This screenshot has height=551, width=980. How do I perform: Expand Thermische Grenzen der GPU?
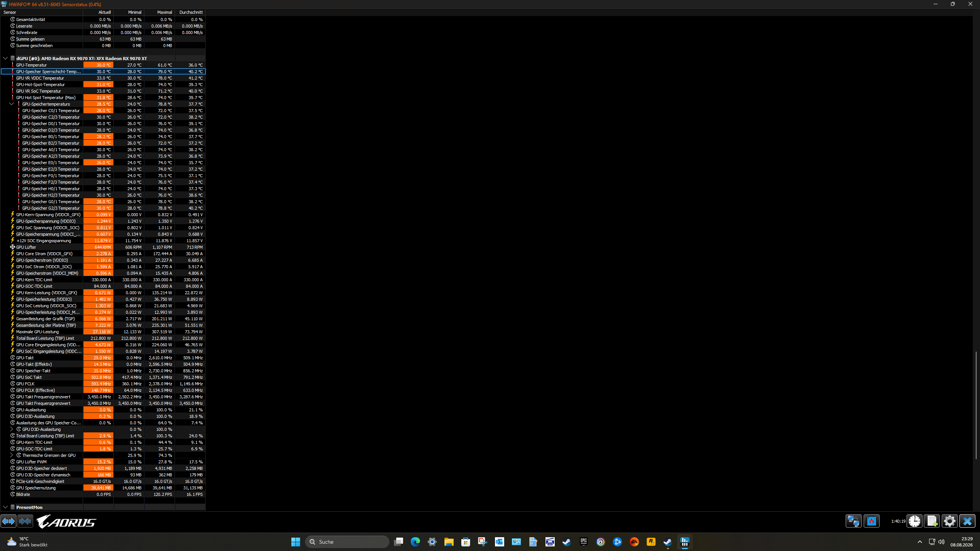coord(11,455)
